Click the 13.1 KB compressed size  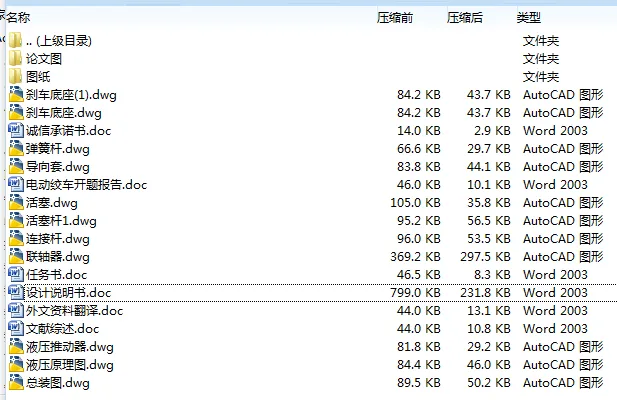pos(489,311)
